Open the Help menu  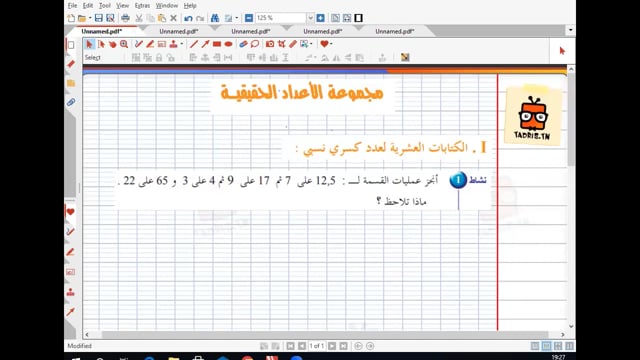(190, 5)
